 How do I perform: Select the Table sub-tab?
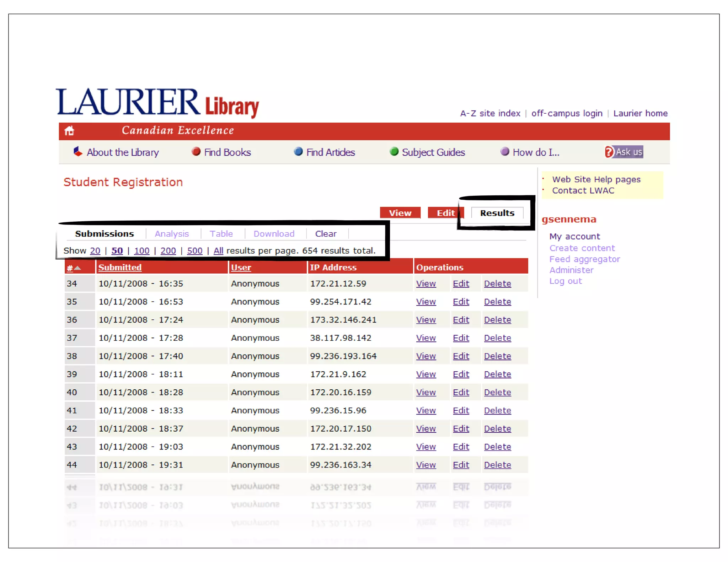(221, 234)
